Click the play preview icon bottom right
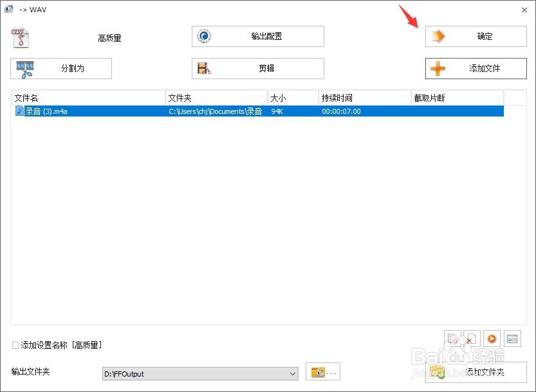The height and width of the screenshot is (392, 536). (x=491, y=339)
